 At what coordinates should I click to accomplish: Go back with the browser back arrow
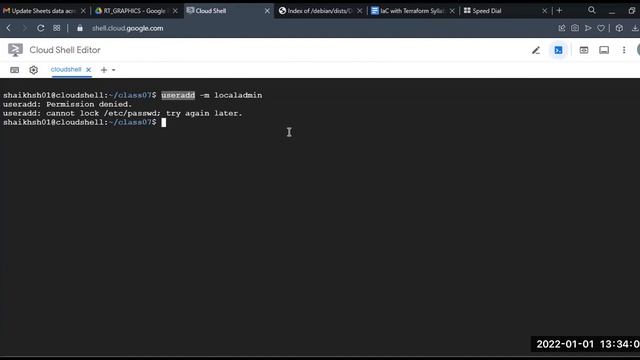tap(9, 28)
